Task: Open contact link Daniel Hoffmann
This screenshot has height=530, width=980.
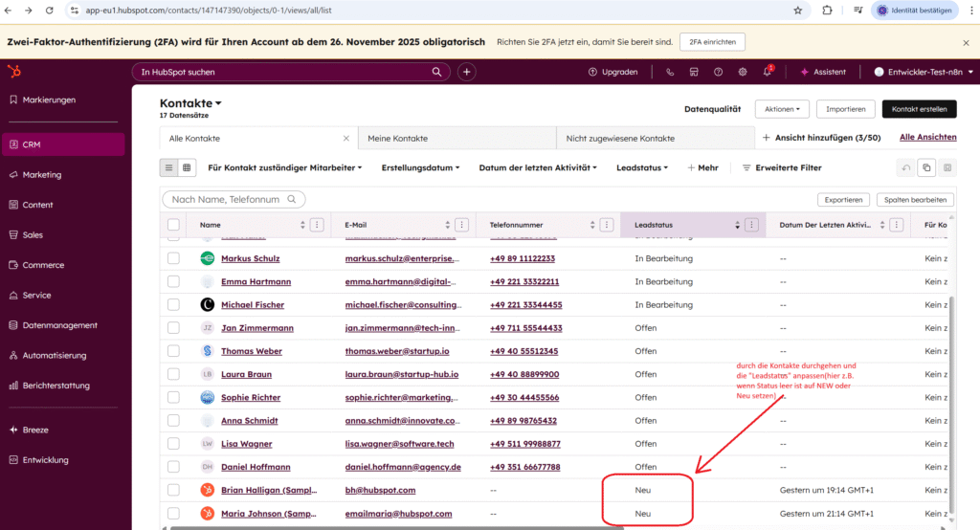Action: (x=256, y=467)
